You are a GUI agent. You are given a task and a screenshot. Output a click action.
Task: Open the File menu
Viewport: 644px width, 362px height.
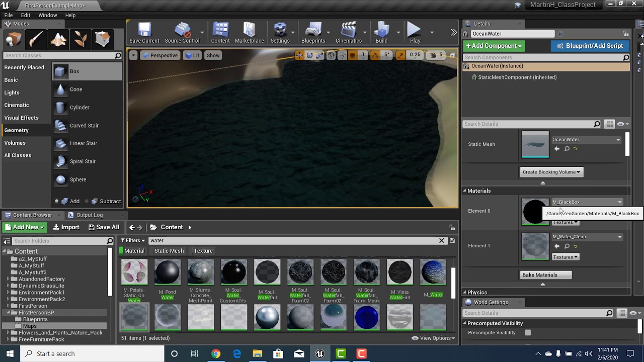coord(9,15)
